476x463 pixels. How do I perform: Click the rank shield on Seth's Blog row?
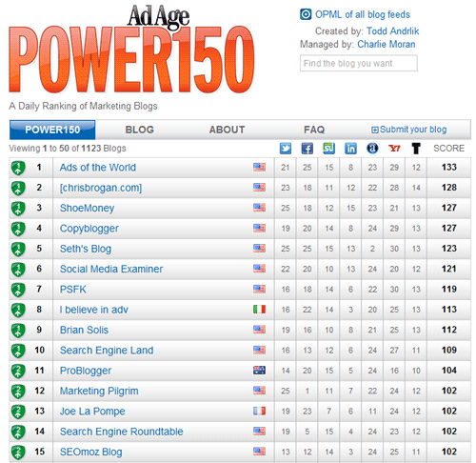pyautogui.click(x=18, y=250)
